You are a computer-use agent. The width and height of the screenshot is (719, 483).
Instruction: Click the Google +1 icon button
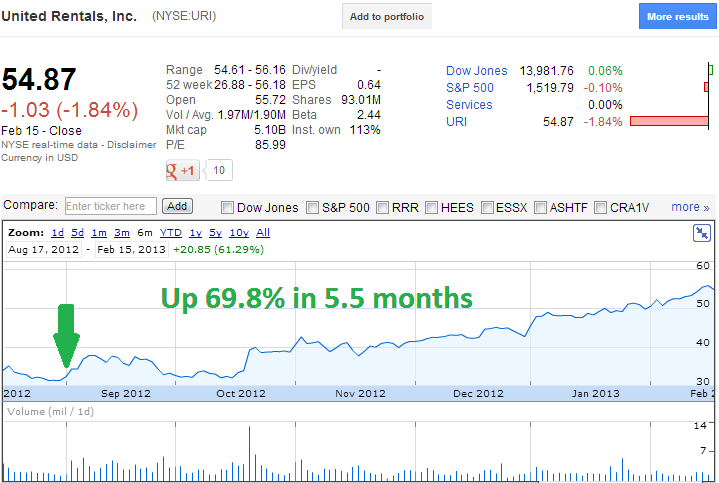183,171
